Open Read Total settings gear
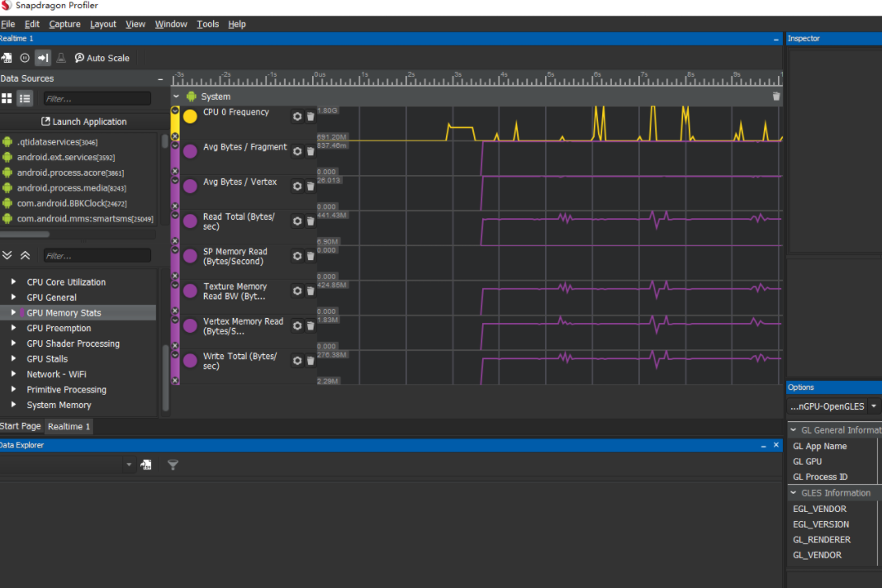Viewport: 882px width, 588px height. click(x=297, y=221)
